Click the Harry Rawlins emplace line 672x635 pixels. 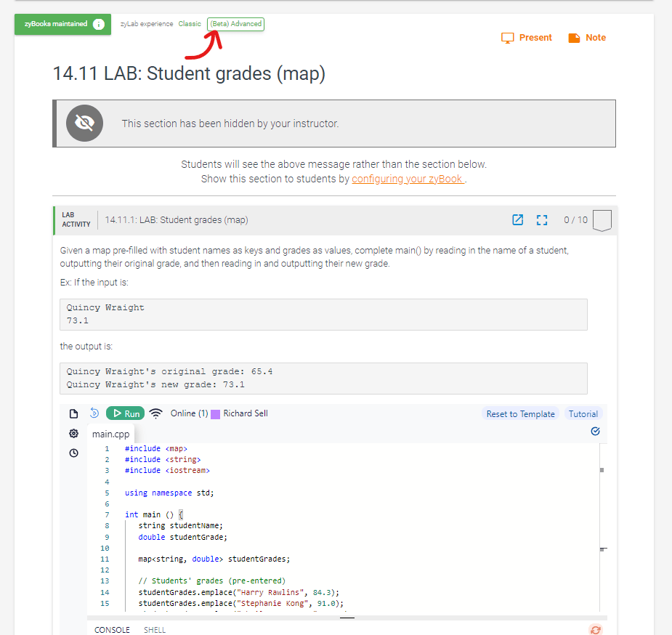coord(239,592)
